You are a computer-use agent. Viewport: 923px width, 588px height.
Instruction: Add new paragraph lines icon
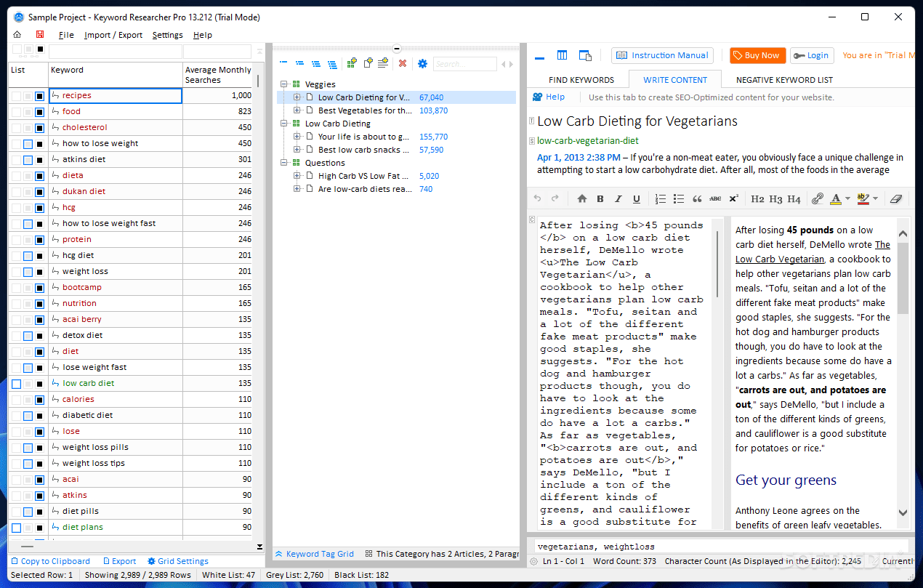pyautogui.click(x=383, y=63)
